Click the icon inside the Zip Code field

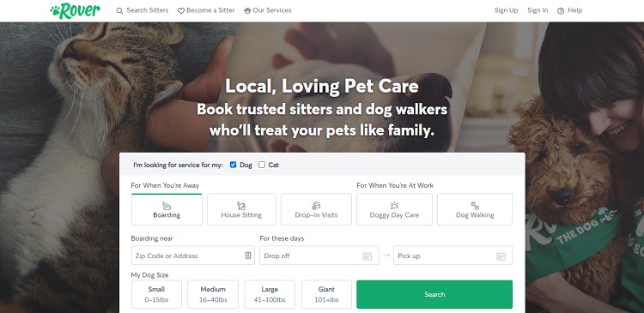[x=248, y=256]
